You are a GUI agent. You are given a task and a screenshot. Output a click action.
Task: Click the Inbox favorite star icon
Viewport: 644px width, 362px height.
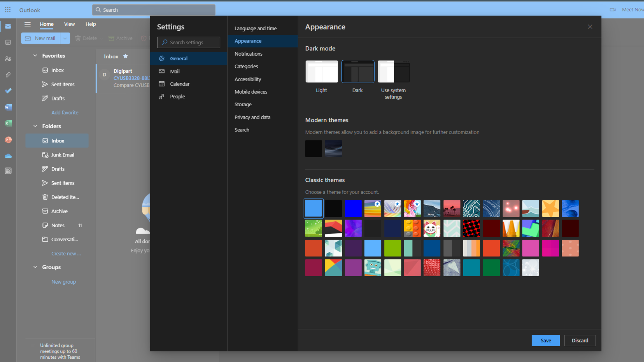125,56
